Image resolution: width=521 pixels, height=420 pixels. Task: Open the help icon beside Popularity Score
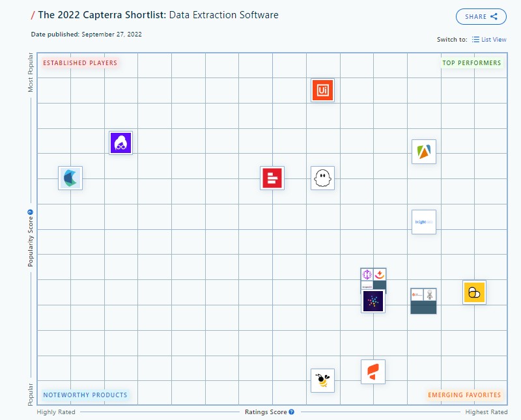pyautogui.click(x=30, y=212)
